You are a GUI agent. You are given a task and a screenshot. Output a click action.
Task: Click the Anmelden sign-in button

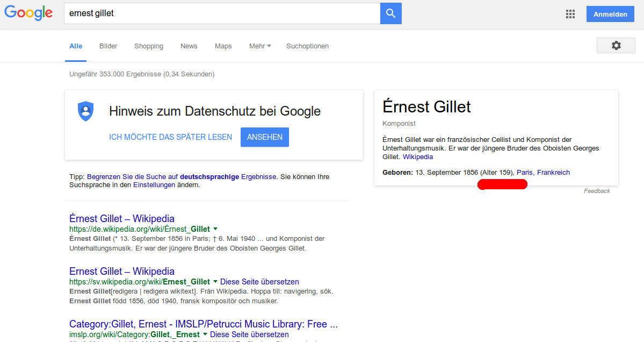pos(610,15)
